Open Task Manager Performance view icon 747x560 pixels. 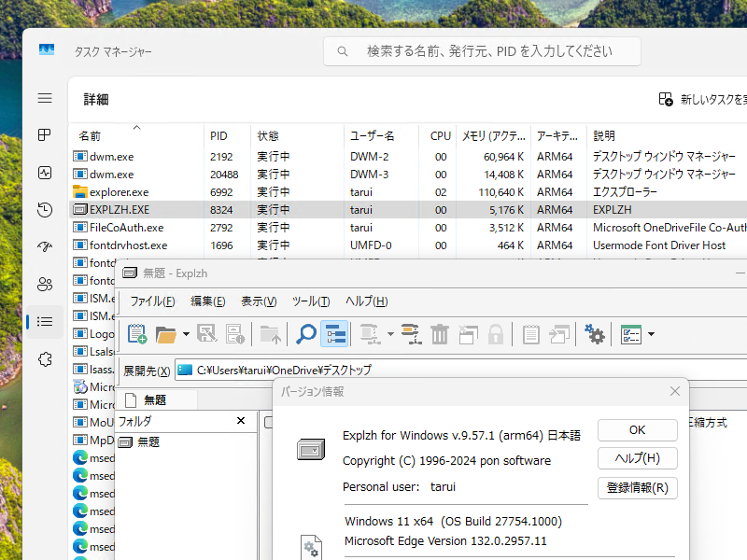pyautogui.click(x=44, y=173)
